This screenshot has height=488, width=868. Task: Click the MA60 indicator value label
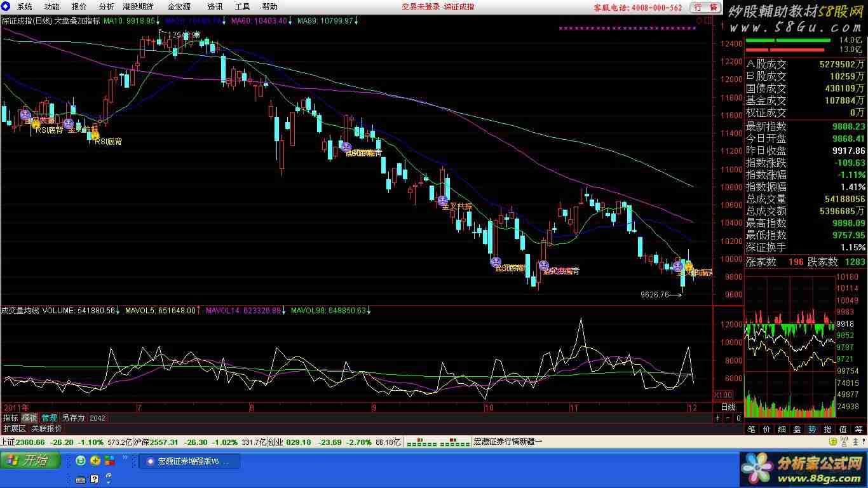[x=262, y=21]
